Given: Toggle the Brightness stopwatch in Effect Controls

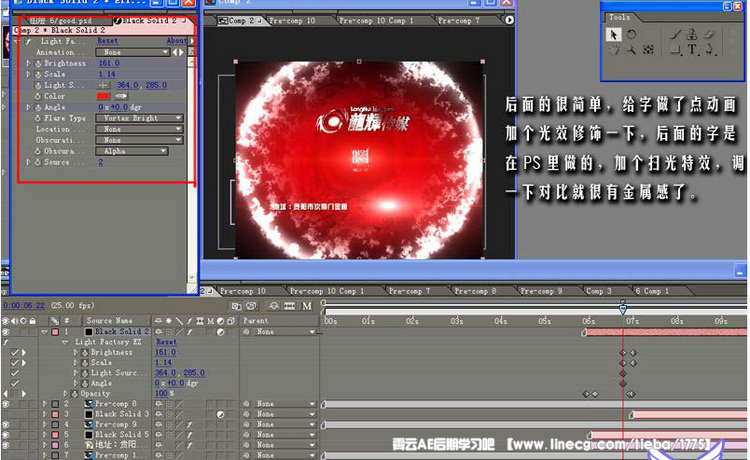Looking at the screenshot, I should [38, 63].
